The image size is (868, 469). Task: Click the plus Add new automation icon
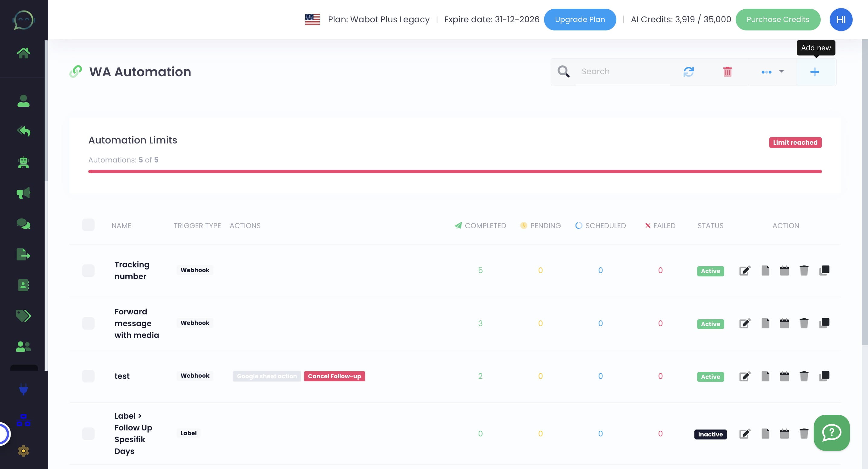pyautogui.click(x=814, y=72)
